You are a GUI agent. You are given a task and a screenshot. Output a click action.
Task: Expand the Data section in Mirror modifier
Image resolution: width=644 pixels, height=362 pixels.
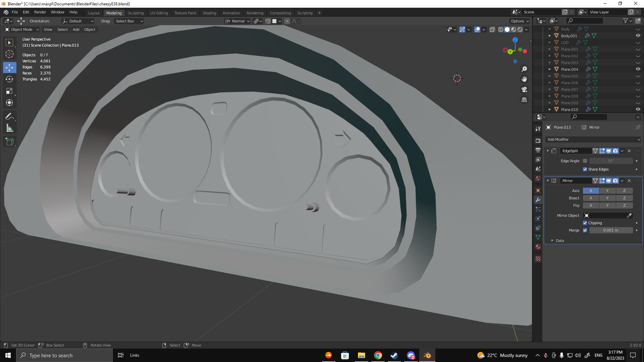tap(552, 241)
